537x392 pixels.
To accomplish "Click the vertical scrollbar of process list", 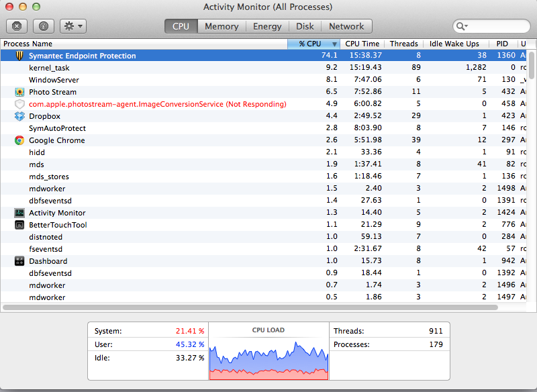I will coord(532,65).
